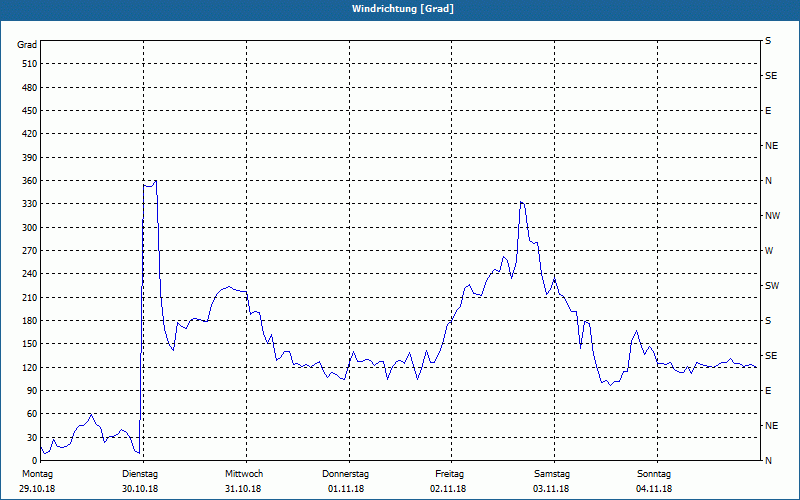Click the 150 degree axis label

point(30,344)
